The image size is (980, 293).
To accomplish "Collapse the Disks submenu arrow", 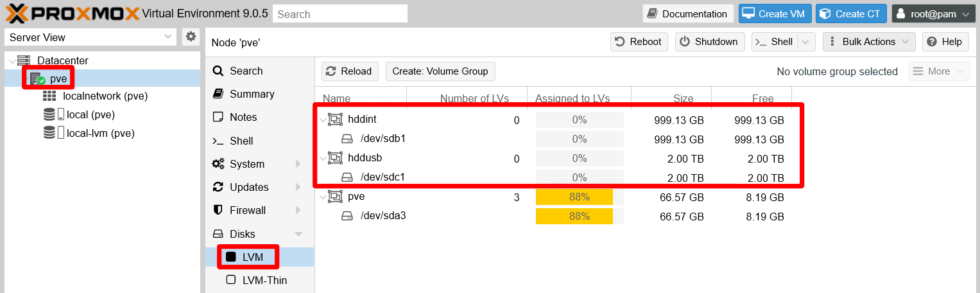I will click(298, 234).
